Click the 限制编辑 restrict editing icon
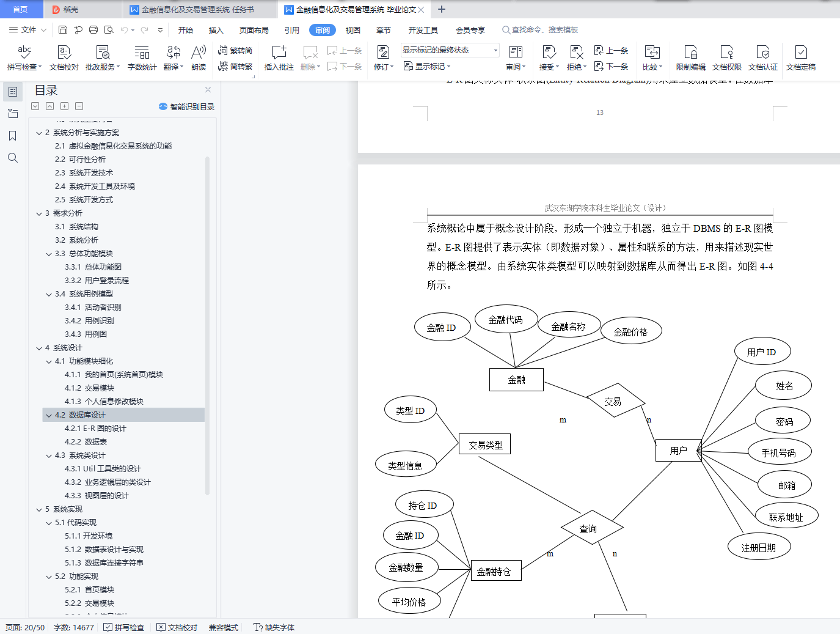The width and height of the screenshot is (840, 634). (x=691, y=58)
